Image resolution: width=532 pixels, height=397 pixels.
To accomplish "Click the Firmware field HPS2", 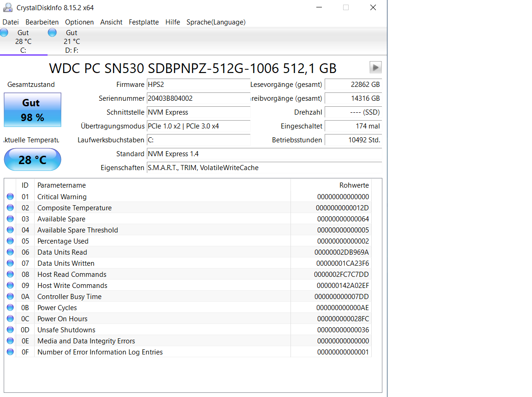I will point(199,85).
